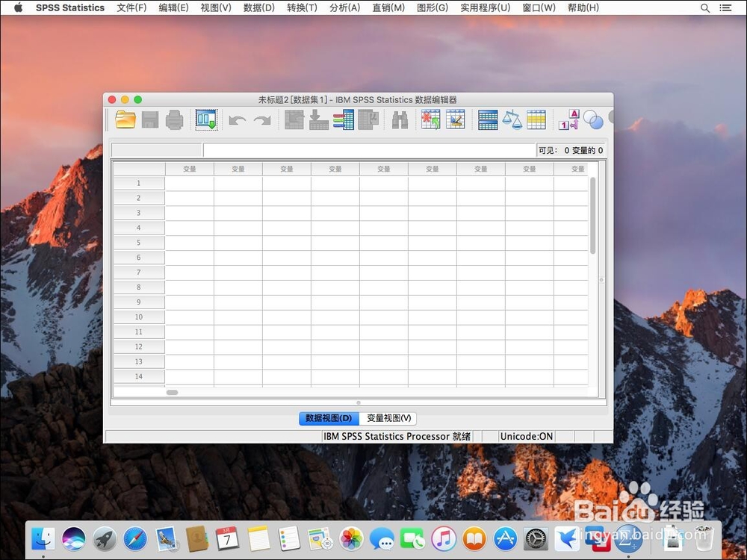Open App Store from the Dock
Screen dimensions: 747x560
[505, 538]
